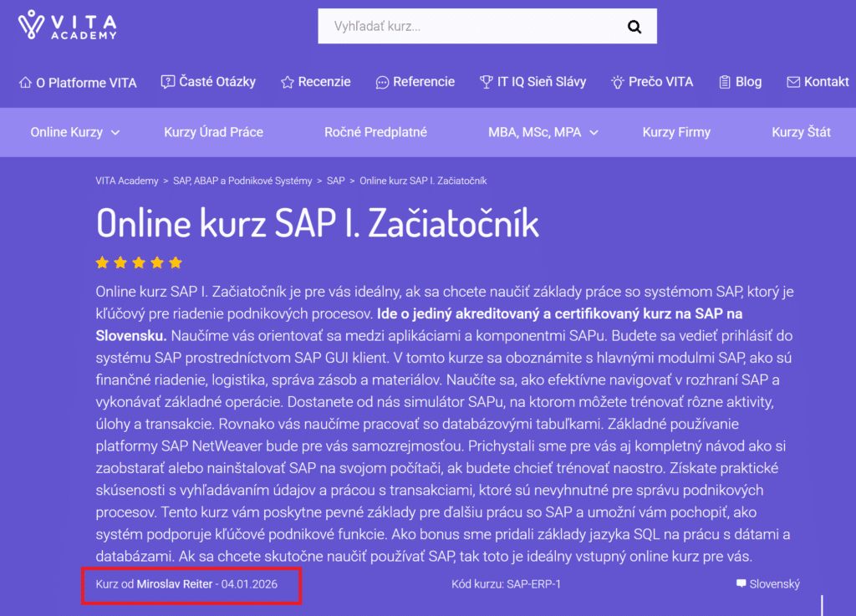Open the O Platforme VITA page
Screen dimensions: 856x616
click(86, 83)
